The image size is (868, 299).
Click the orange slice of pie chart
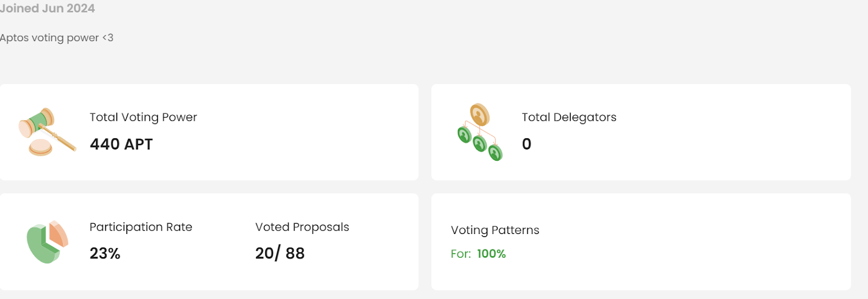click(58, 233)
